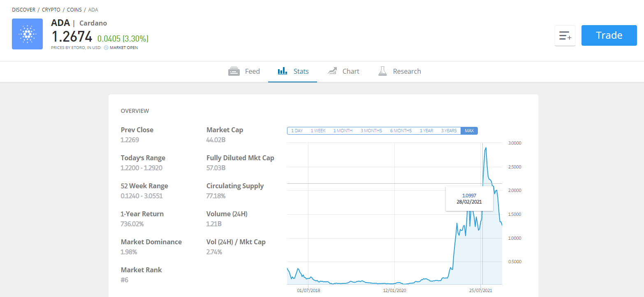Viewport: 644px width, 297px height.
Task: Click the Chart trending-arrow icon
Action: 332,71
